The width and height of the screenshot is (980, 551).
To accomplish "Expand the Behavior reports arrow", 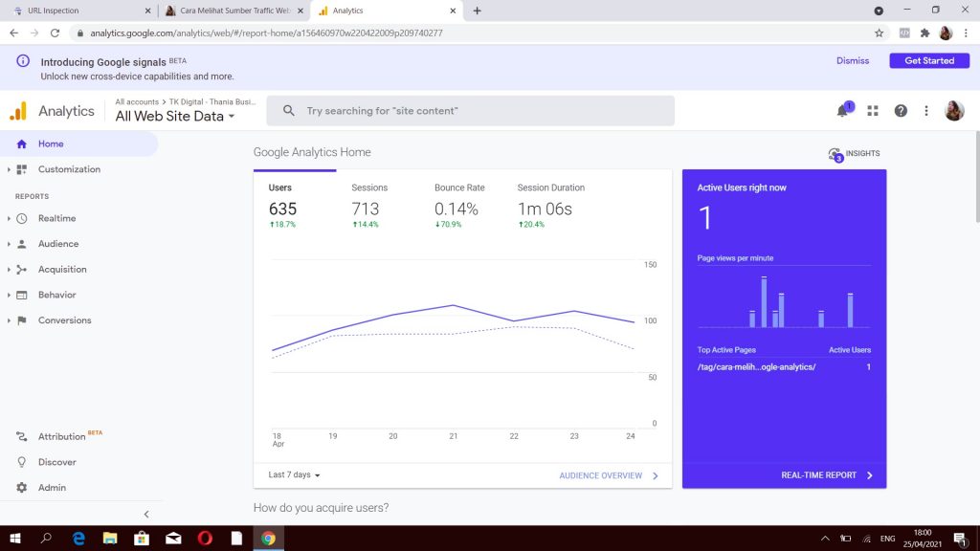I will coord(9,295).
